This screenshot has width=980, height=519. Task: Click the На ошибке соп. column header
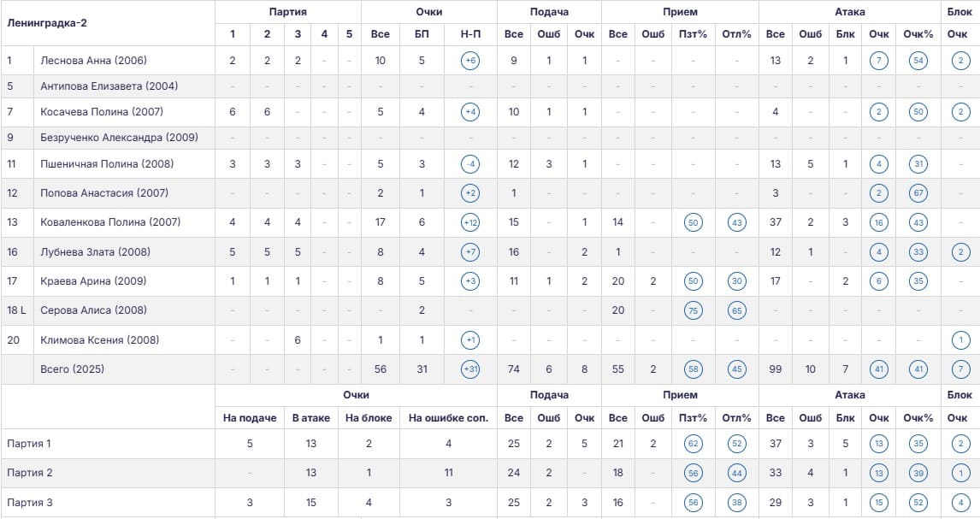pyautogui.click(x=449, y=418)
